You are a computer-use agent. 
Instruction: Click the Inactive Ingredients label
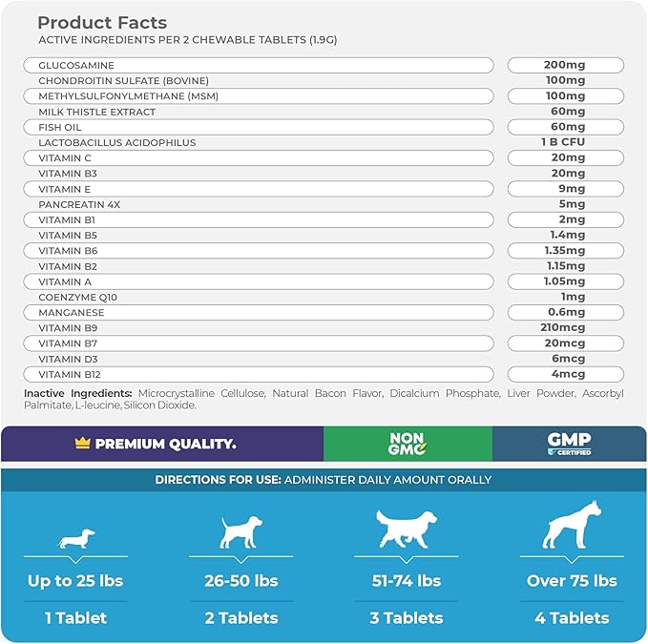78,393
